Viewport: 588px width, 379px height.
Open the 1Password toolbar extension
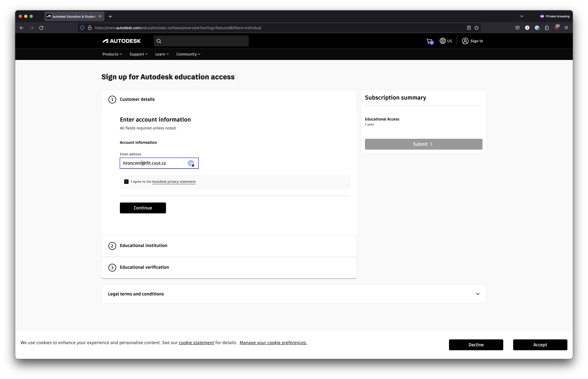click(537, 28)
